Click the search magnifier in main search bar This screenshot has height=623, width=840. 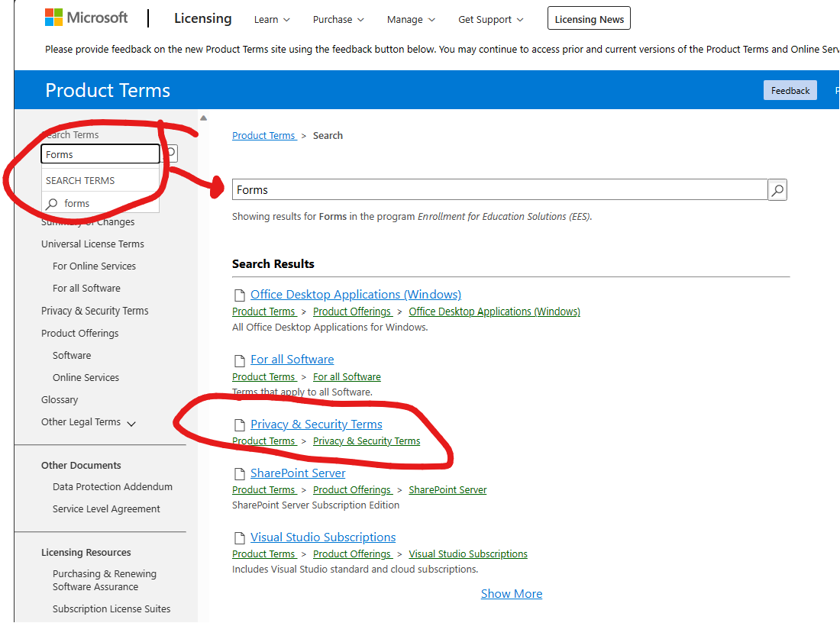[x=777, y=189]
